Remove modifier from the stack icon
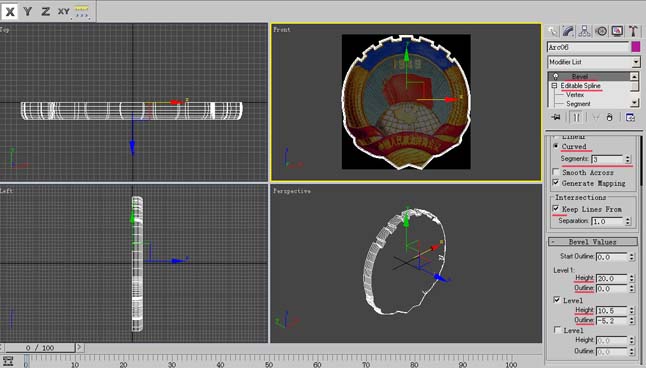 point(610,117)
